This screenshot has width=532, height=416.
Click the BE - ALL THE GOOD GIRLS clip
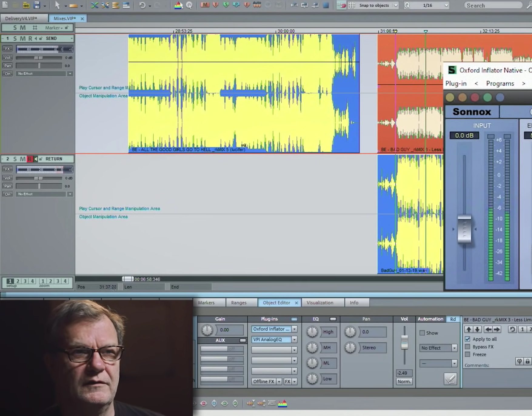click(x=244, y=93)
